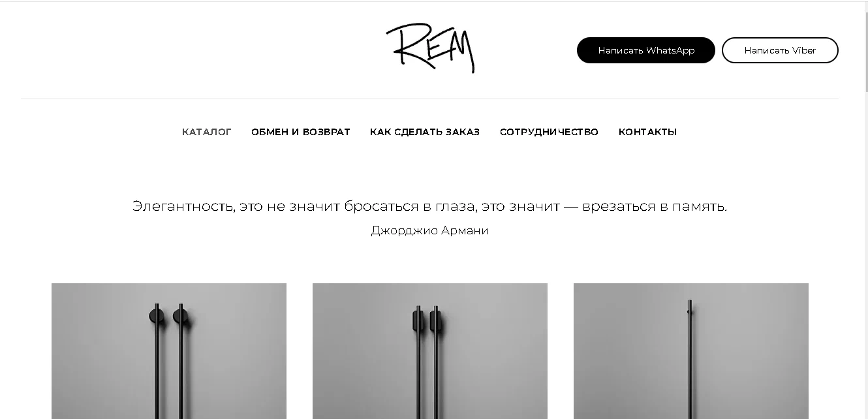The image size is (868, 419).
Task: Go to ОБМЕН И ВОЗВРАТ page
Action: pos(301,132)
